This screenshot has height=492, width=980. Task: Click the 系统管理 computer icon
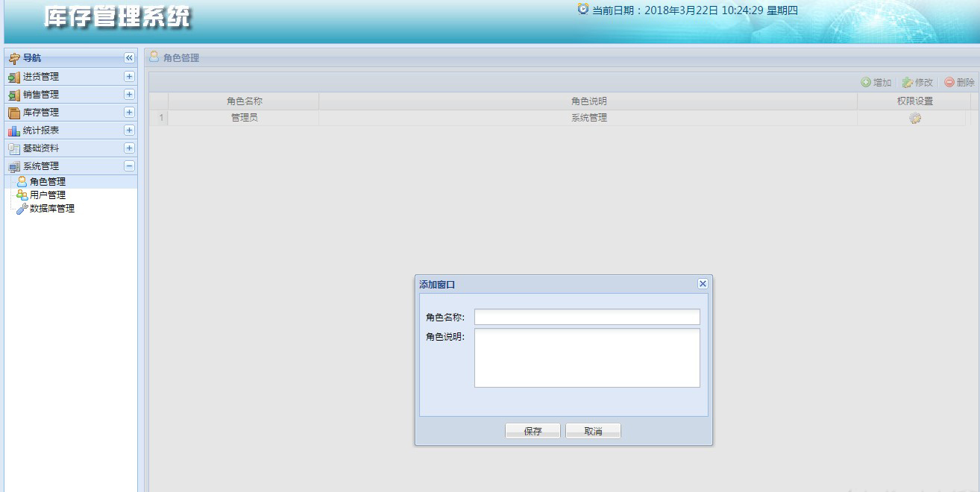pos(14,166)
